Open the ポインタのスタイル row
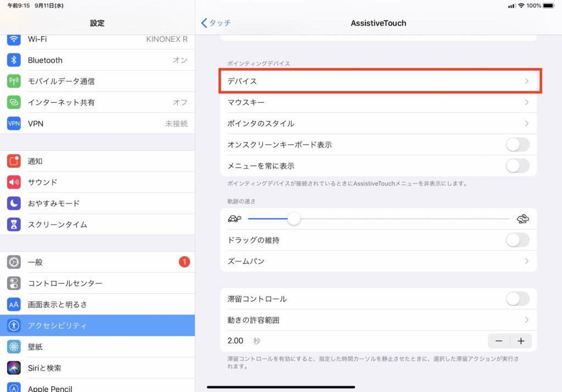This screenshot has width=562, height=392. tap(379, 123)
